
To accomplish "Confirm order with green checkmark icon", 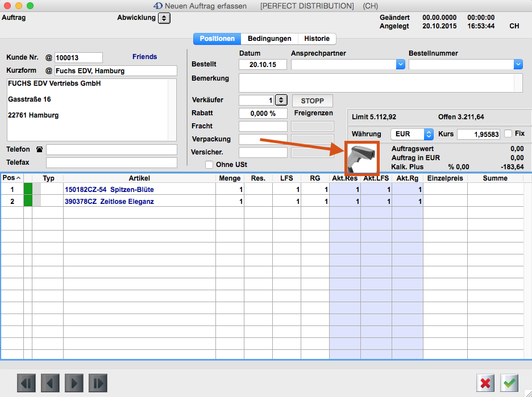I will (509, 383).
